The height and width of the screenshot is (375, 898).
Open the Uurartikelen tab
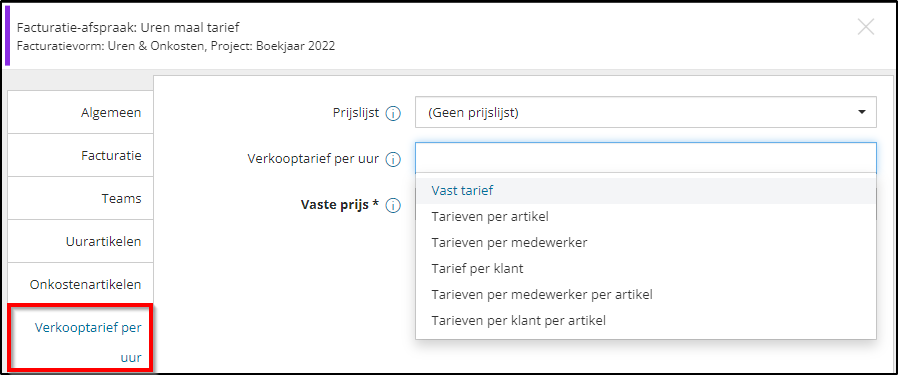tap(80, 241)
